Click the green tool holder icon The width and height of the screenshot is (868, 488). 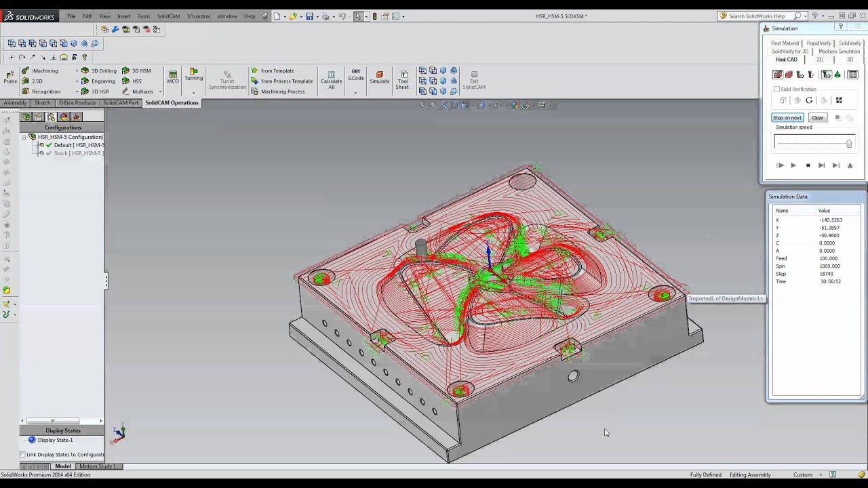click(837, 75)
